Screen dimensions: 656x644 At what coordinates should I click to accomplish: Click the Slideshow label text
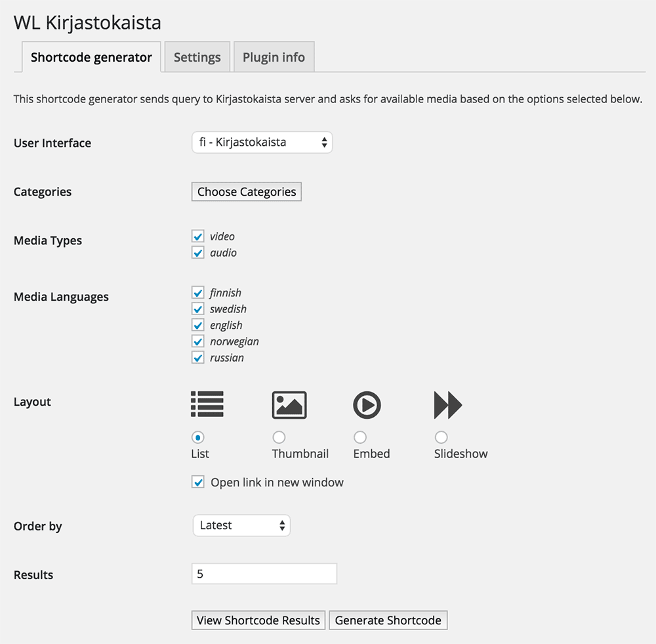click(461, 454)
